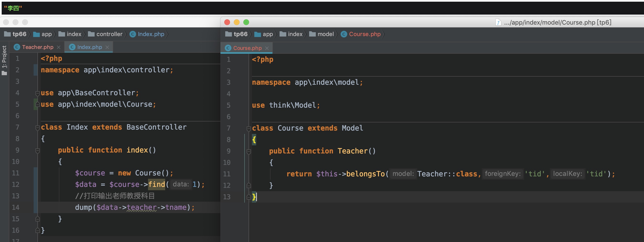Viewport: 644px width, 242px height.
Task: Click the class icon on the Index.php tab
Action: [x=72, y=47]
